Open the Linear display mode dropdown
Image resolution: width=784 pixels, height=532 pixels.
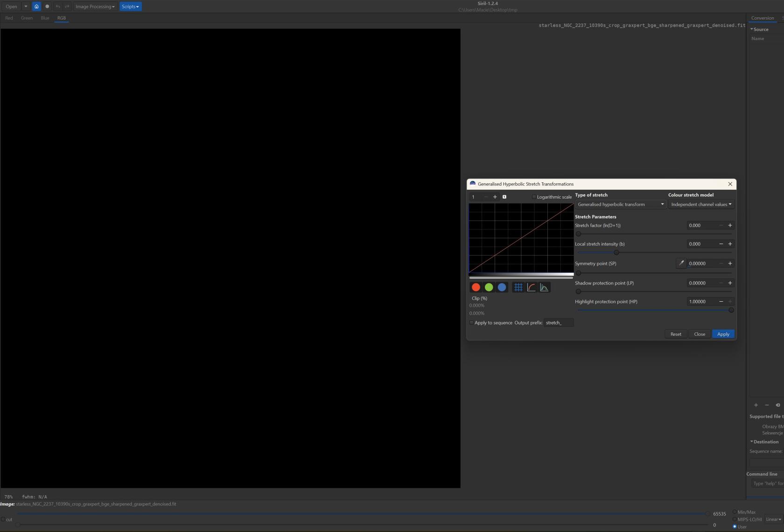coord(773,519)
